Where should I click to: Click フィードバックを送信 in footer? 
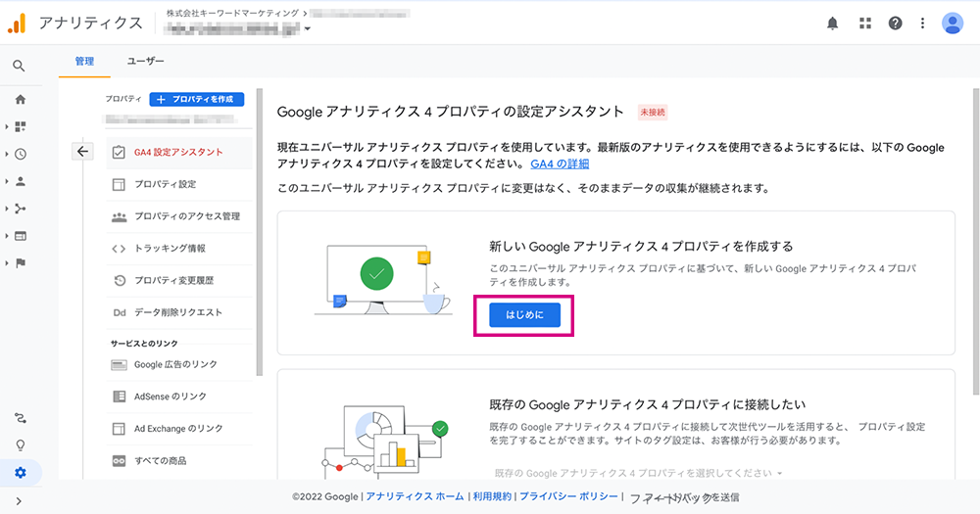(x=684, y=497)
